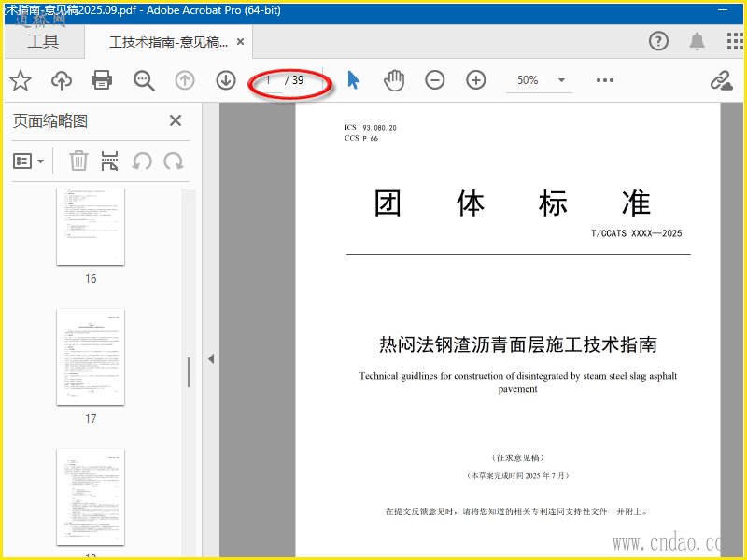Upload file to cloud icon

click(x=62, y=80)
